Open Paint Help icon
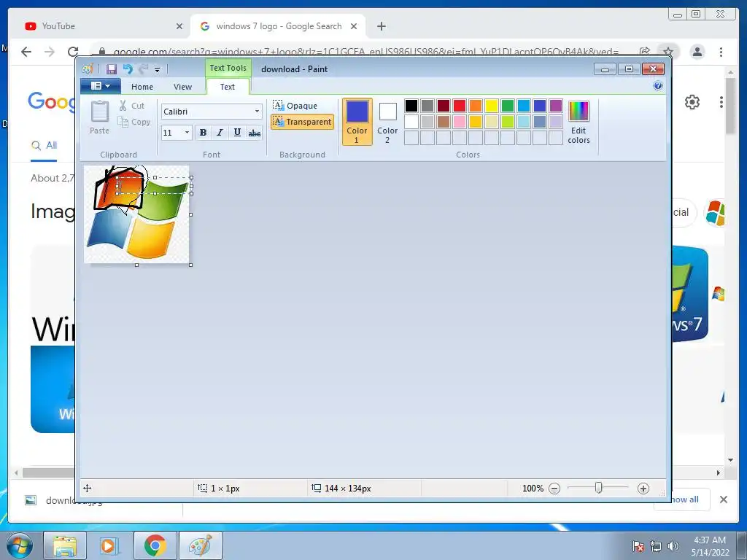Screen dimensions: 747x560 click(x=658, y=86)
